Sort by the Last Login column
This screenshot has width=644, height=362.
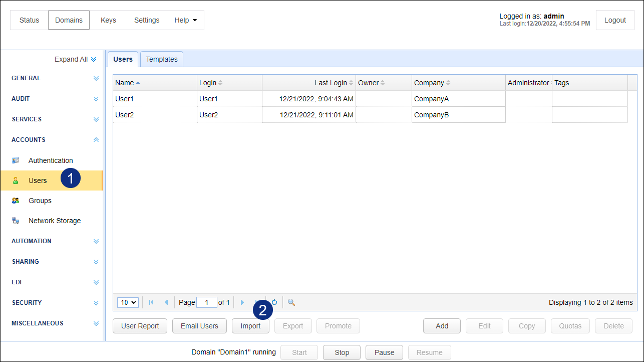click(309, 83)
